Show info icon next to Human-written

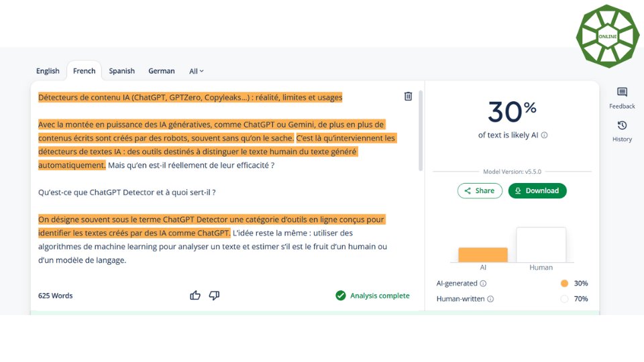490,299
